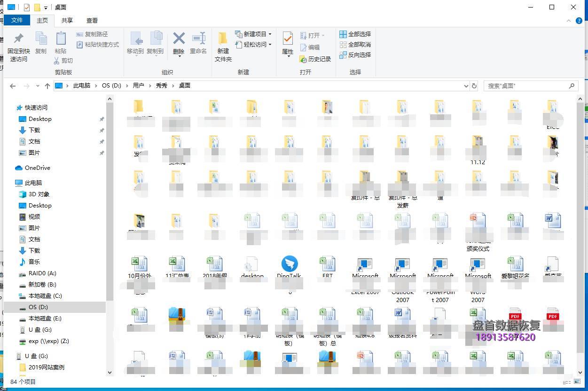588x391 pixels.
Task: Click 全部选择 select all
Action: tap(355, 34)
